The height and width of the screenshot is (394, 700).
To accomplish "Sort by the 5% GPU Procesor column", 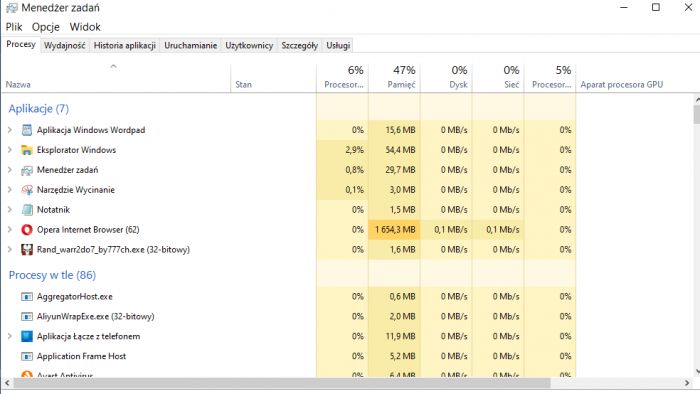I will pos(550,78).
